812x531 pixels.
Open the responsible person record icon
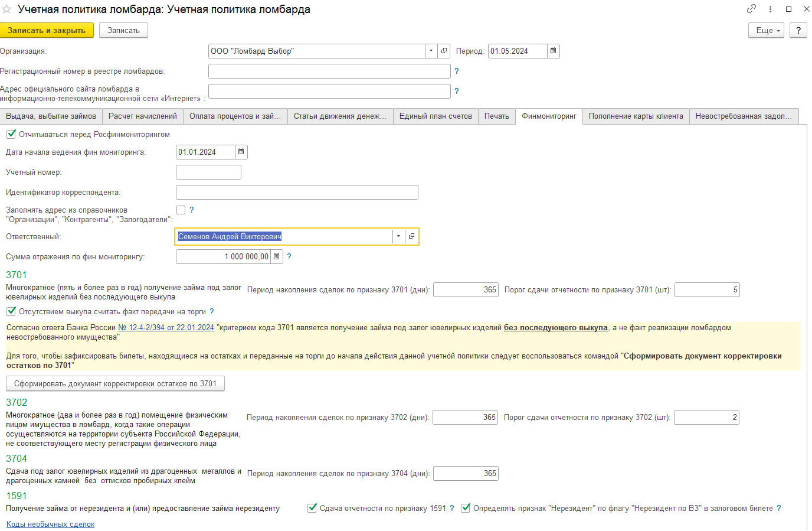point(411,236)
